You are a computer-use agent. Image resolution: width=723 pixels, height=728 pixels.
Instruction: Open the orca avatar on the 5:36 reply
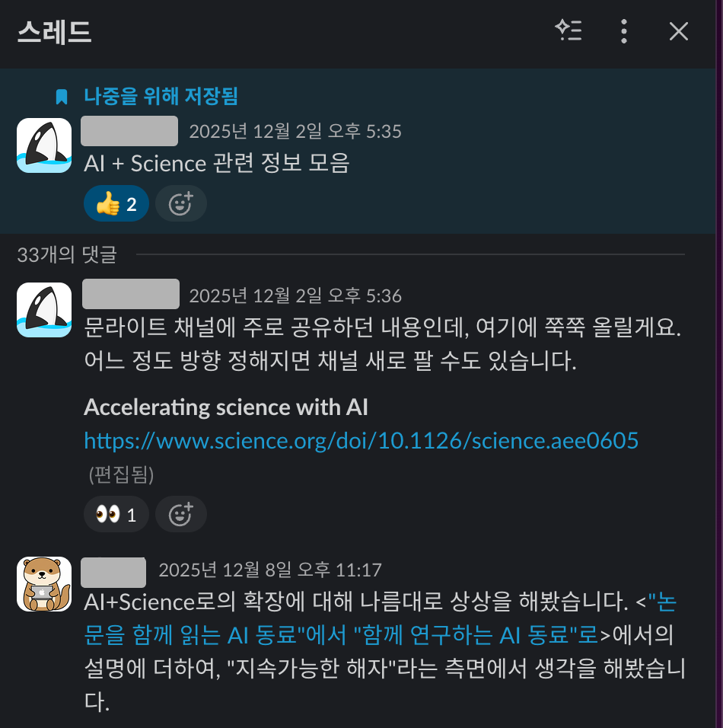[44, 310]
